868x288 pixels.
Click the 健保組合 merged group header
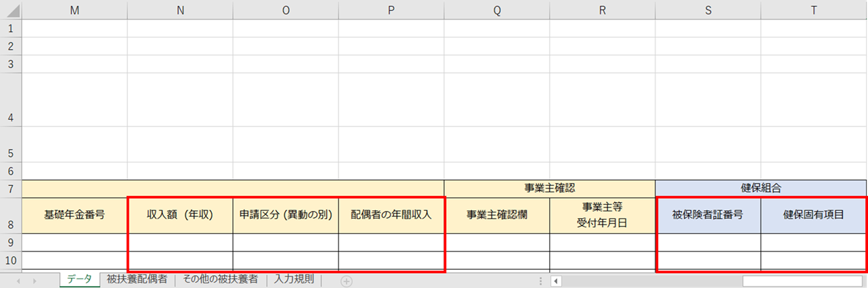tap(761, 189)
